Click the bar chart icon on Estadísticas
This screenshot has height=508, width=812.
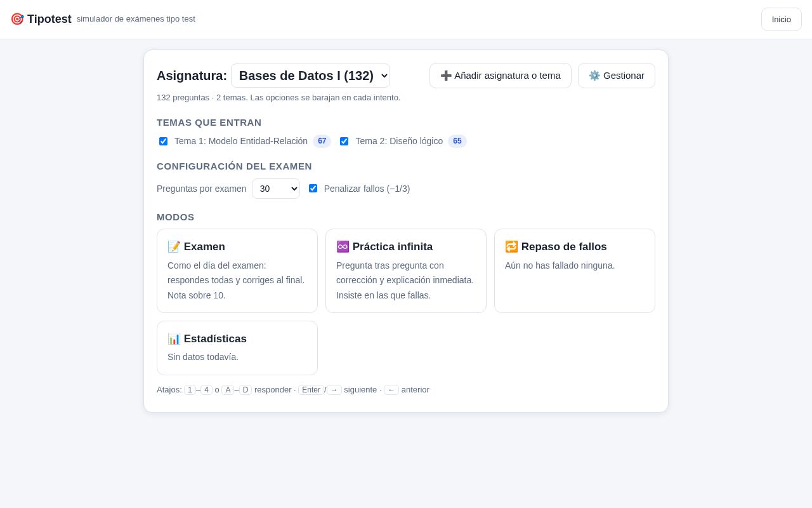[174, 339]
